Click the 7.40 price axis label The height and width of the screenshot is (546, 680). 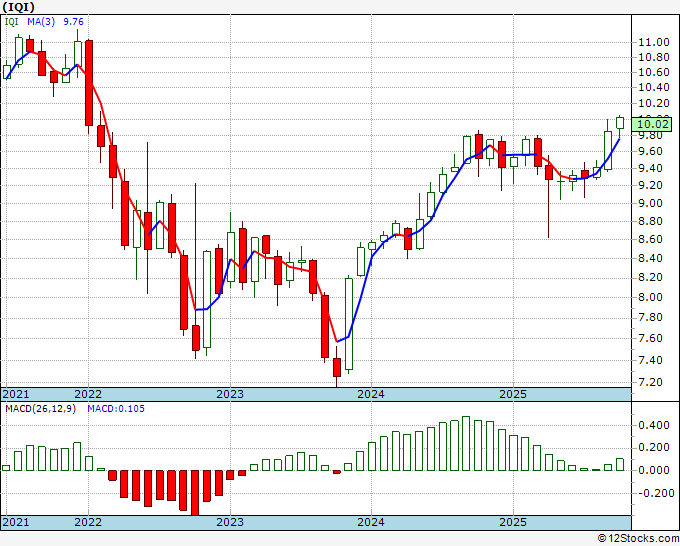point(650,360)
